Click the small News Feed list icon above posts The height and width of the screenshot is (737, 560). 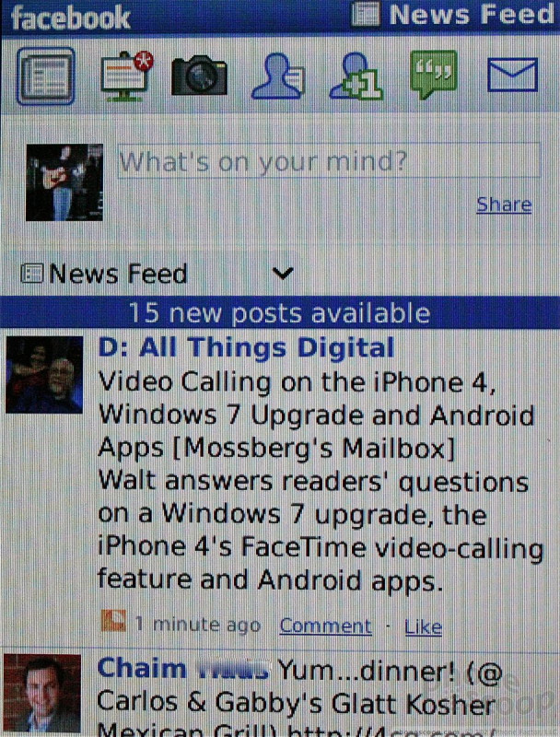coord(32,273)
